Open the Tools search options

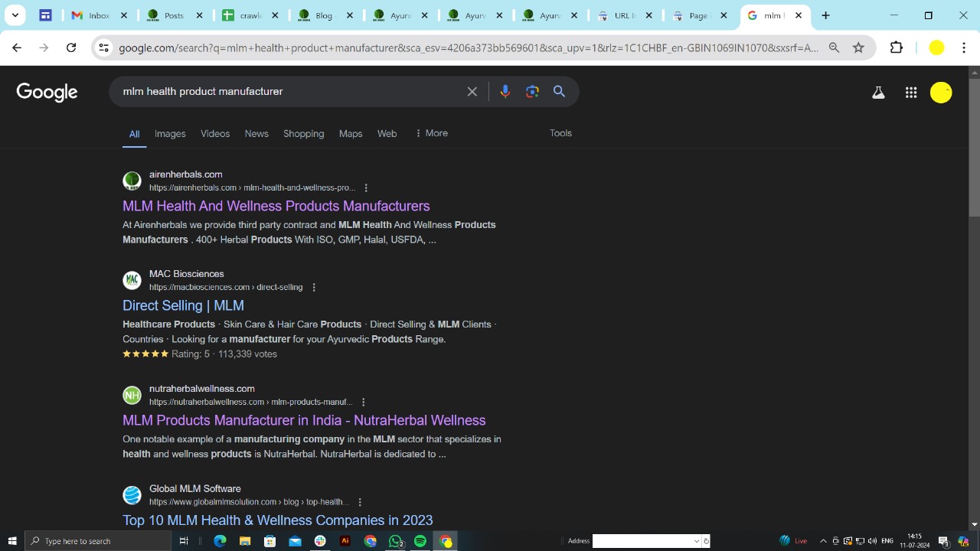[560, 133]
